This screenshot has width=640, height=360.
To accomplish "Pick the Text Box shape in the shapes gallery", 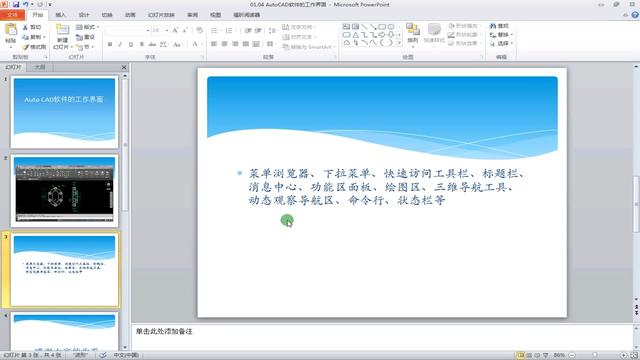I will [347, 27].
